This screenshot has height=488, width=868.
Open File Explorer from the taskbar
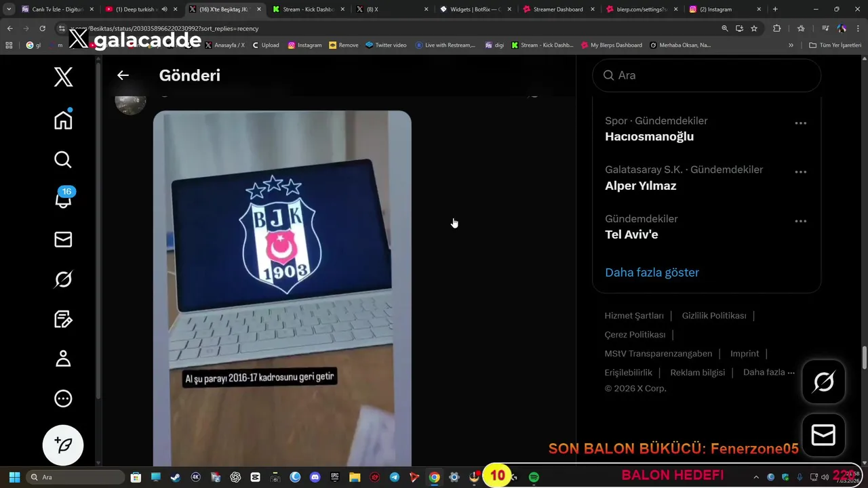[355, 477]
